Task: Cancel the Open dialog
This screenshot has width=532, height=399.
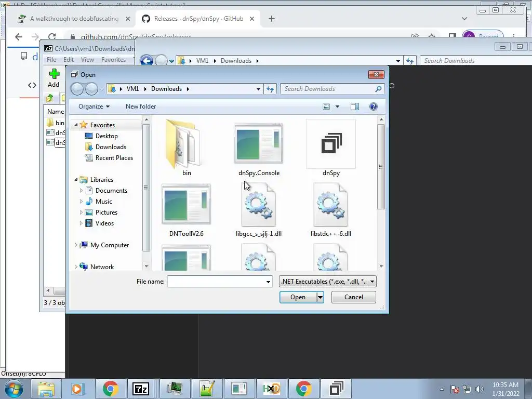Action: pos(353,297)
